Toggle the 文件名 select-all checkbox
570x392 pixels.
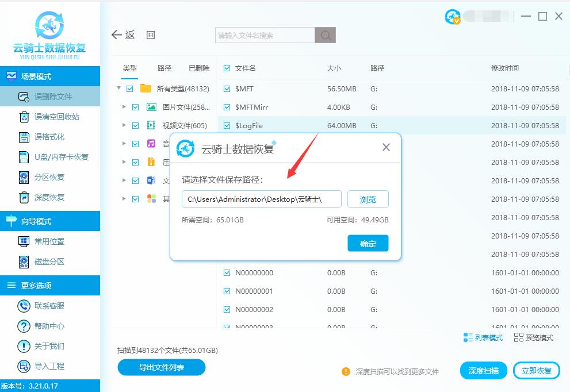(227, 68)
